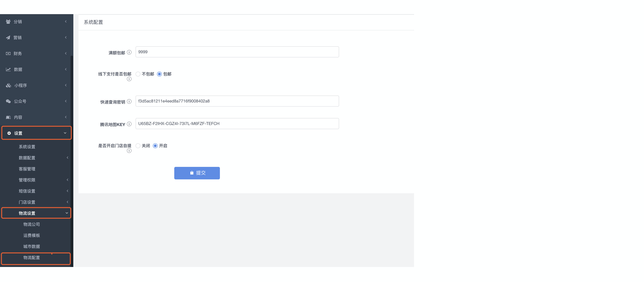Image resolution: width=644 pixels, height=282 pixels.
Task: Expand the 数据配置 submenu arrow
Action: [x=67, y=158]
